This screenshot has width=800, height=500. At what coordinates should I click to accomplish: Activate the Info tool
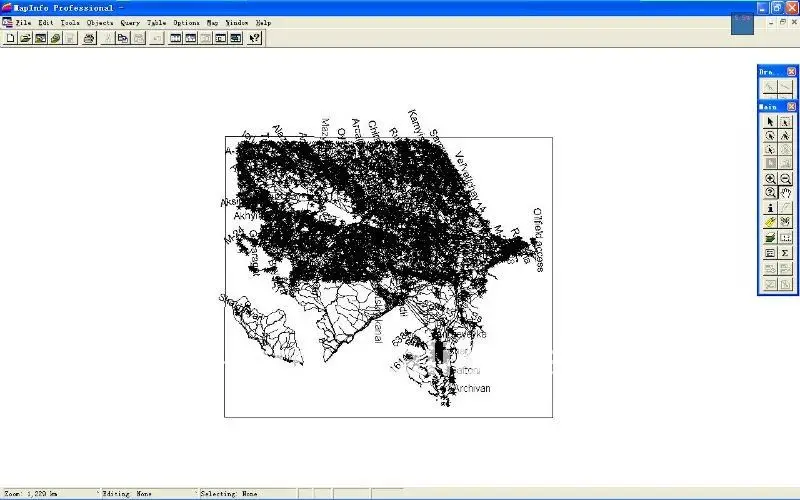click(x=770, y=208)
